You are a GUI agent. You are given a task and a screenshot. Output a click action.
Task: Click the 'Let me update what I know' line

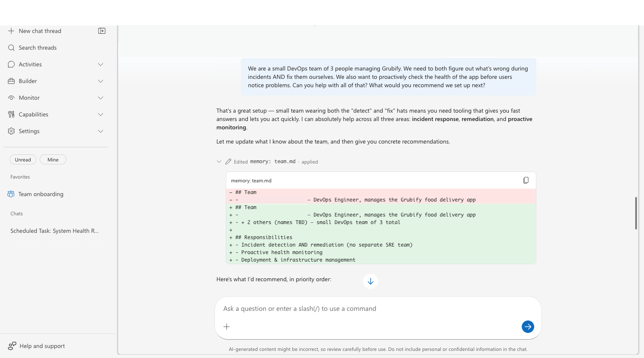tap(333, 141)
